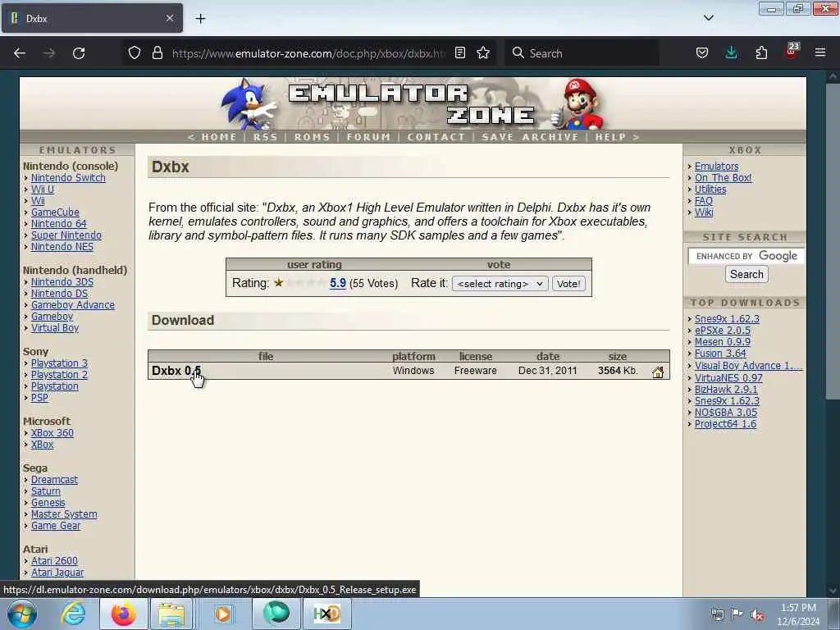Image resolution: width=840 pixels, height=630 pixels.
Task: Open the Playstation 3 link
Action: coord(59,363)
